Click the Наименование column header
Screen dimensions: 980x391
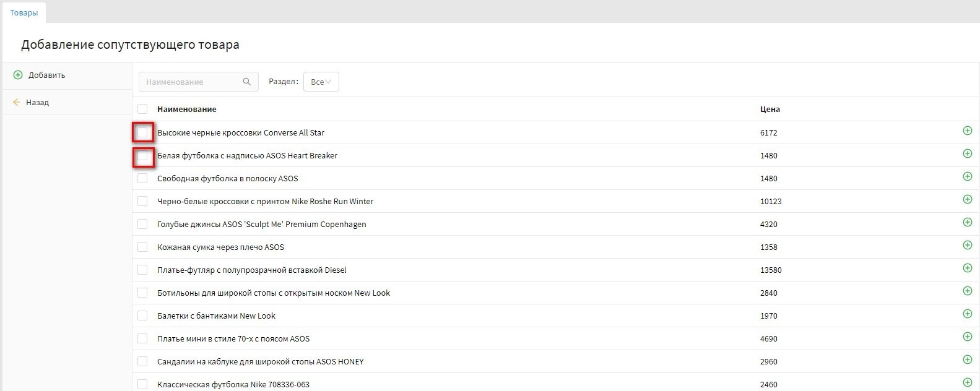(x=186, y=109)
